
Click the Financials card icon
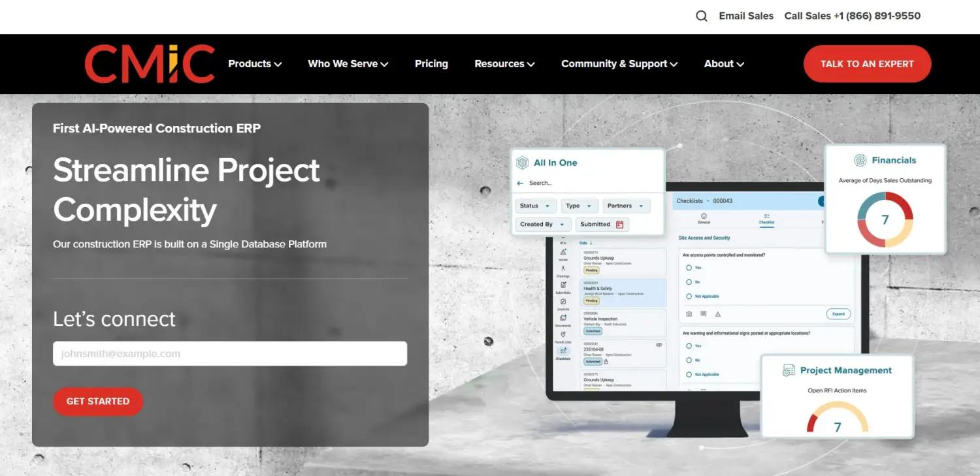click(860, 160)
